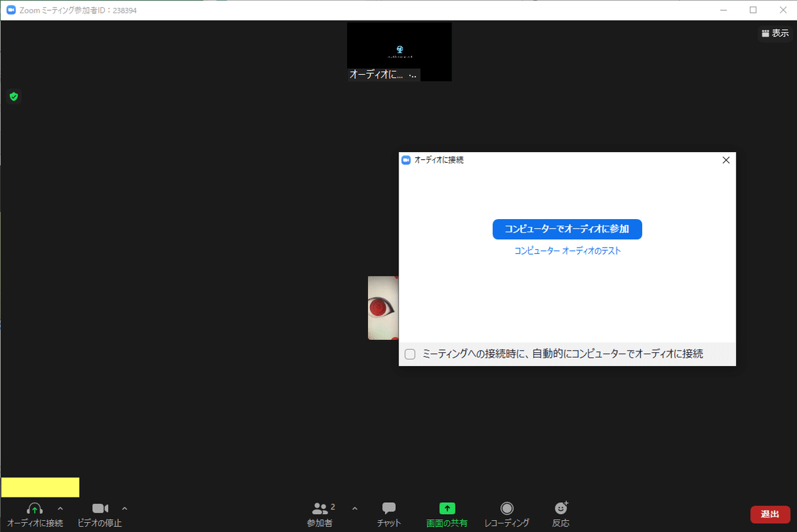Click the headset audio connect icon
The width and height of the screenshot is (797, 532).
(35, 509)
